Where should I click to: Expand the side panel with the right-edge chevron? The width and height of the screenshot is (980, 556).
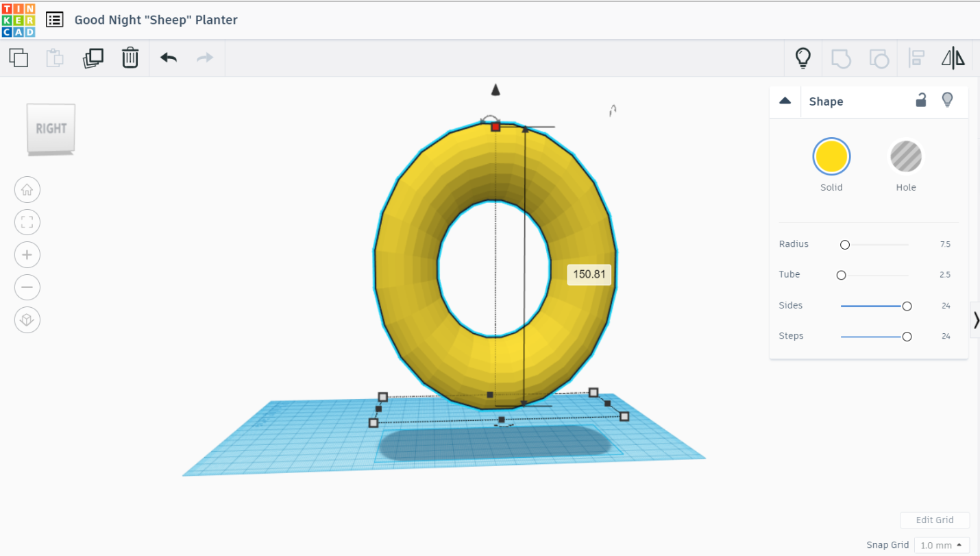tap(976, 320)
